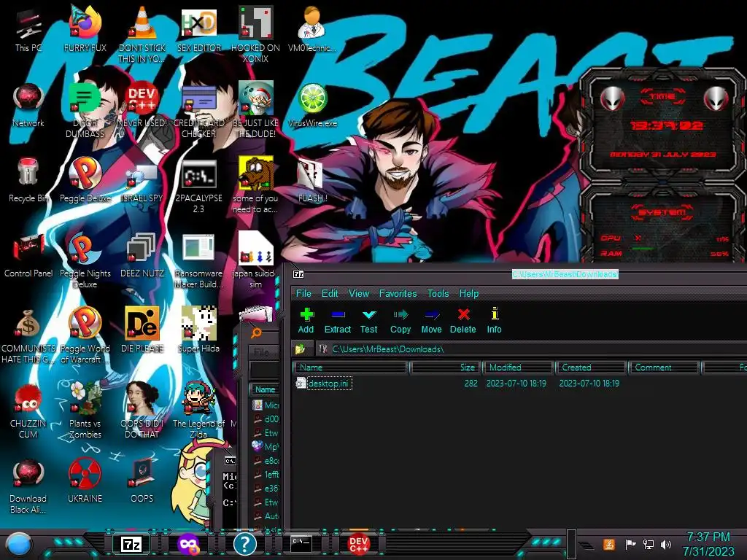Click the Info toolbar icon
This screenshot has width=747, height=560.
pos(494,321)
